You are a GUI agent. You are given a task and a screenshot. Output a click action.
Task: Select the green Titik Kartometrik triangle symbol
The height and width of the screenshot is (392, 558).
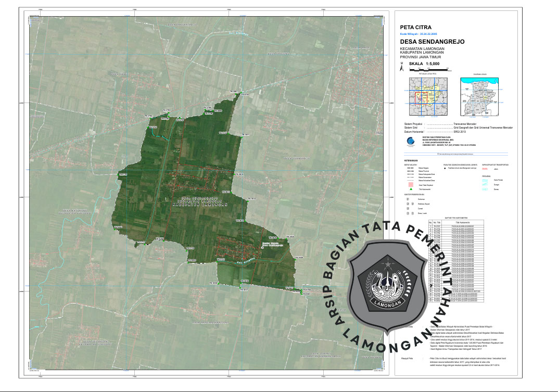point(410,189)
